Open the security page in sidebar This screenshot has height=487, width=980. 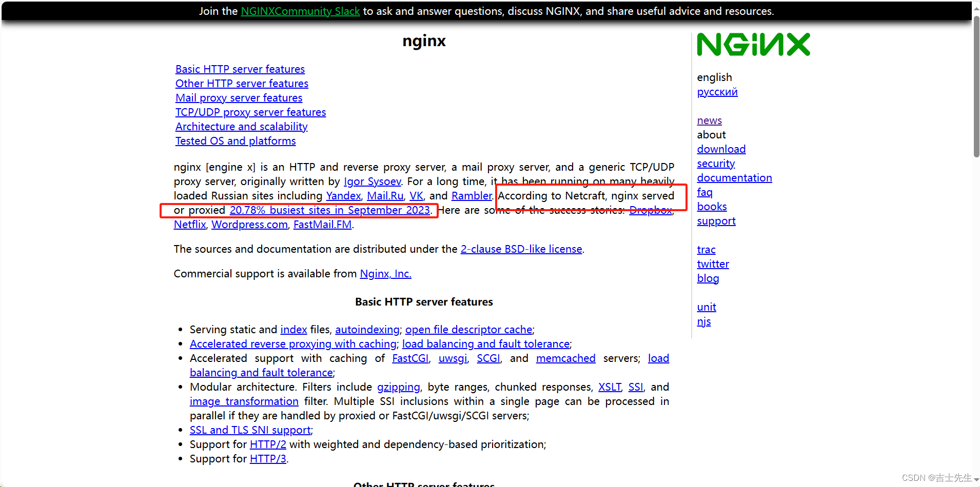(716, 164)
